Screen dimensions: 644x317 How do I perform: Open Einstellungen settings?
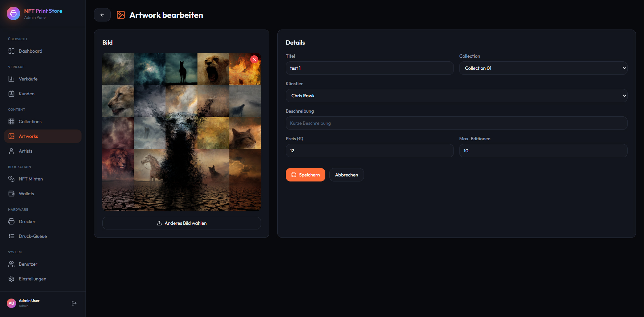tap(32, 279)
